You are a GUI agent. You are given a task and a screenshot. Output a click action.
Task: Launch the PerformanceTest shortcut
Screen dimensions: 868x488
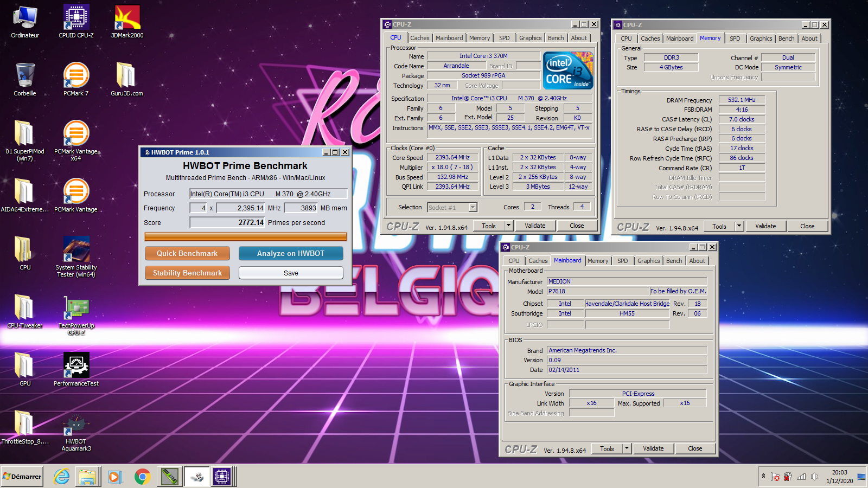(x=76, y=369)
